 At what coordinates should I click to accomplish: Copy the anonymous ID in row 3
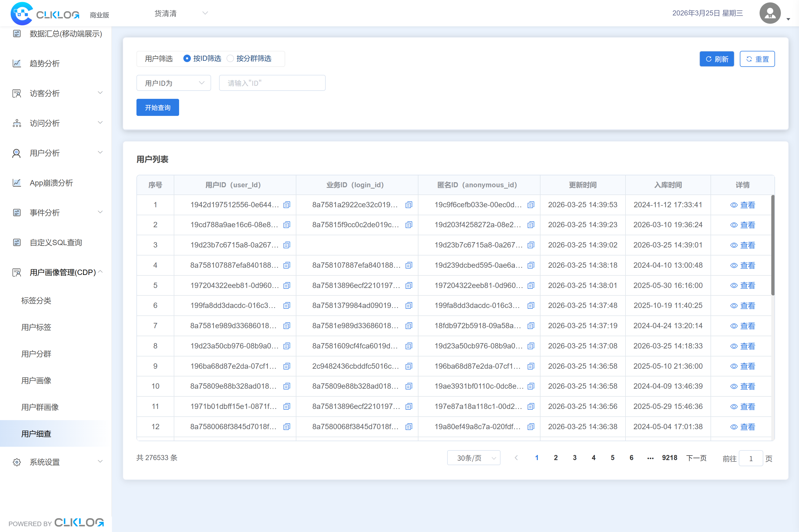point(531,245)
